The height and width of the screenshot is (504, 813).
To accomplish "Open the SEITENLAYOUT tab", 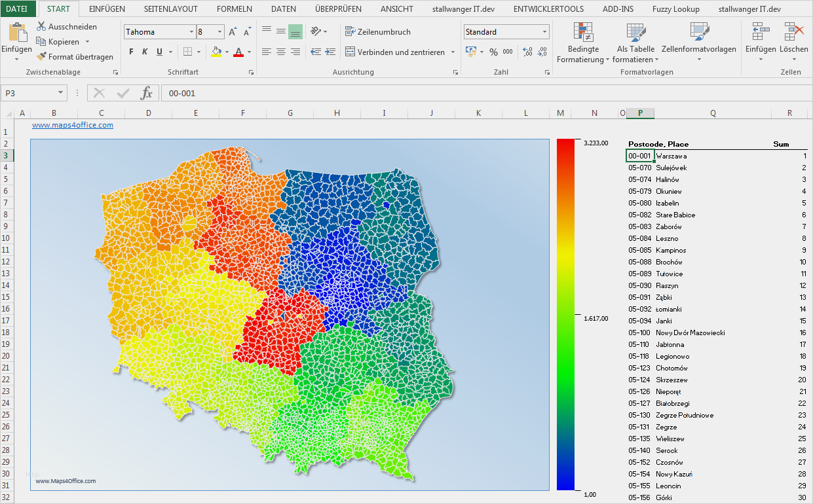I will coord(170,9).
